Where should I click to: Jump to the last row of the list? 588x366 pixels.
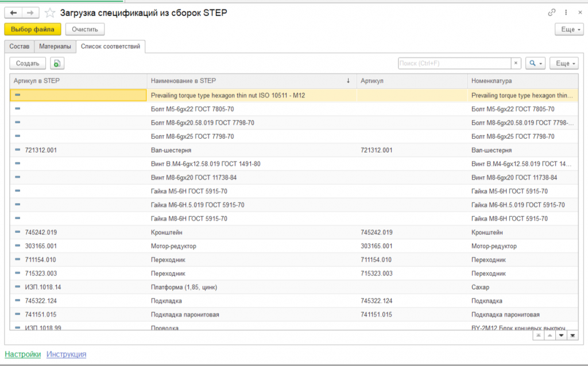point(572,335)
